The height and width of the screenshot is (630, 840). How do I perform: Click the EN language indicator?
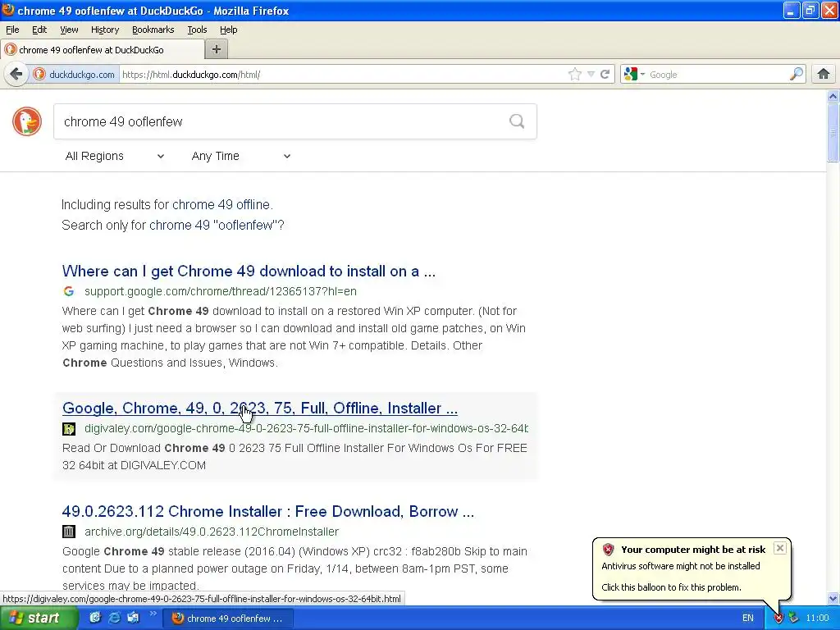click(x=748, y=619)
